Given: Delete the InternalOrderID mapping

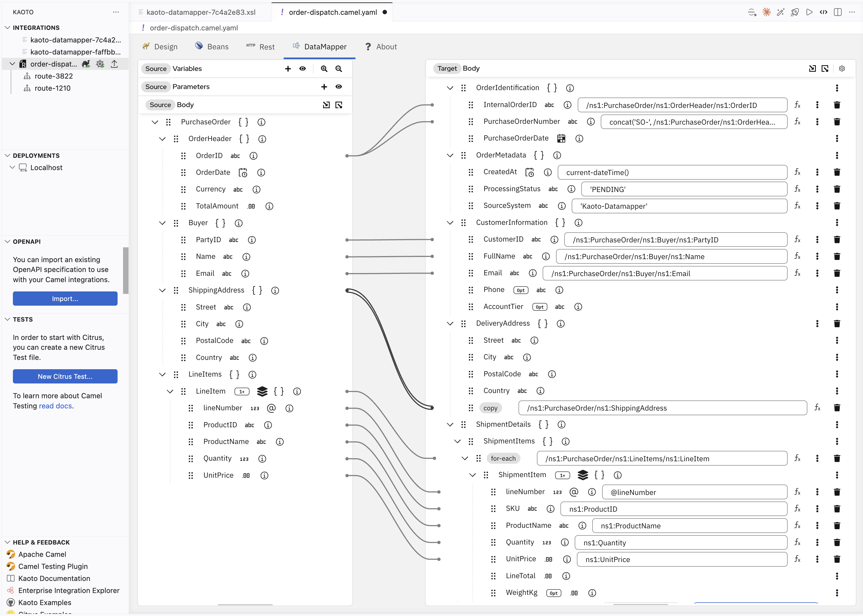Looking at the screenshot, I should (x=837, y=105).
